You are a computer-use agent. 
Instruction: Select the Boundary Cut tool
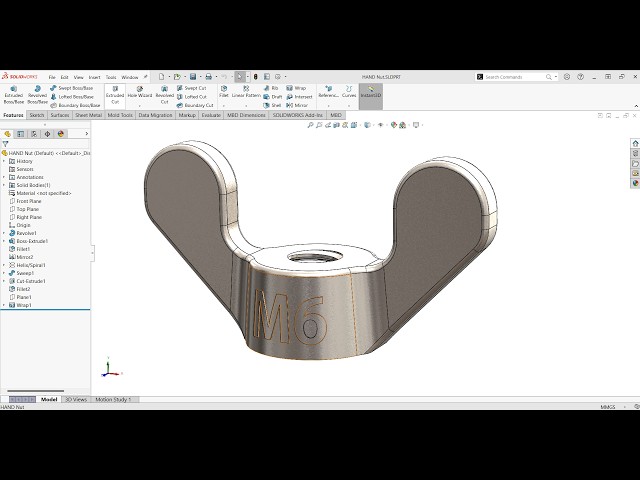(x=195, y=105)
